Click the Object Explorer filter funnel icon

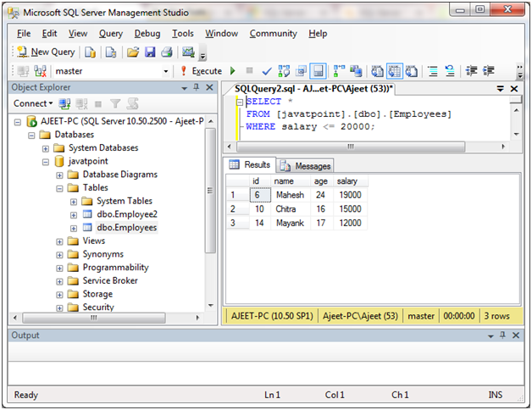(115, 103)
